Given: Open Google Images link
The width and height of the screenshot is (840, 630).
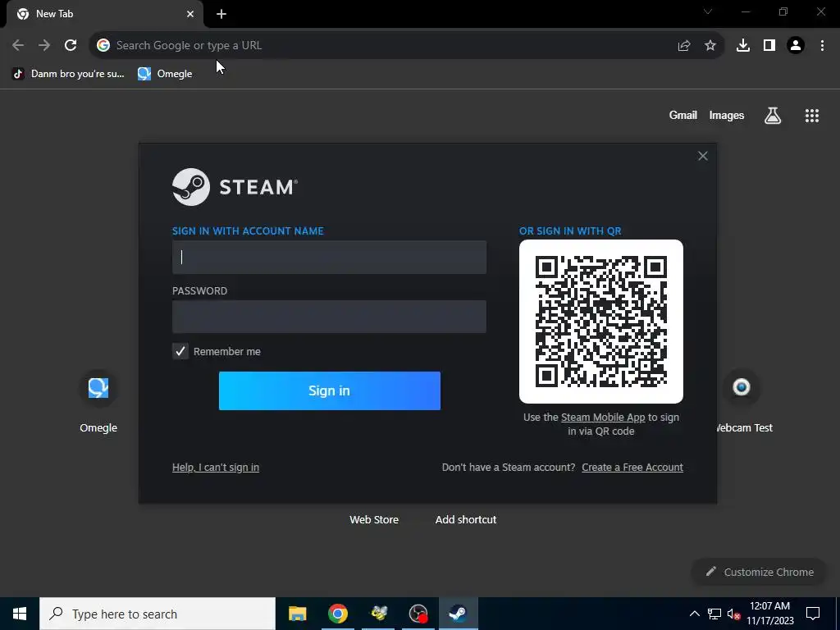Looking at the screenshot, I should 727,115.
